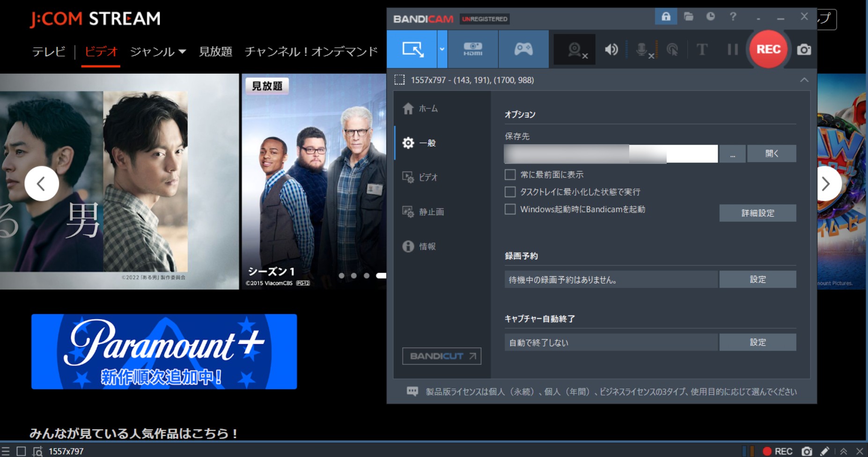Click the 保存先 path input field
This screenshot has height=457, width=868.
[x=611, y=154]
